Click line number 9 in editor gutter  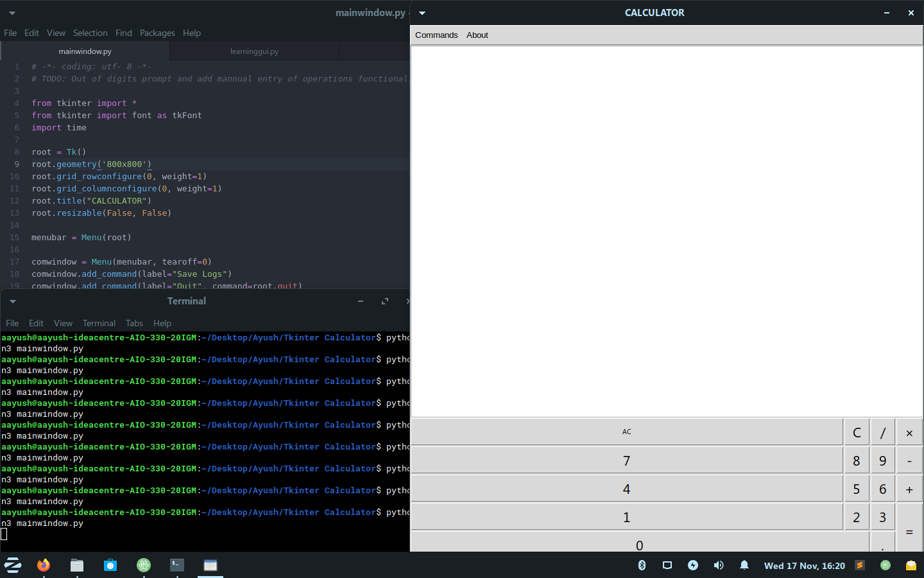click(x=17, y=164)
